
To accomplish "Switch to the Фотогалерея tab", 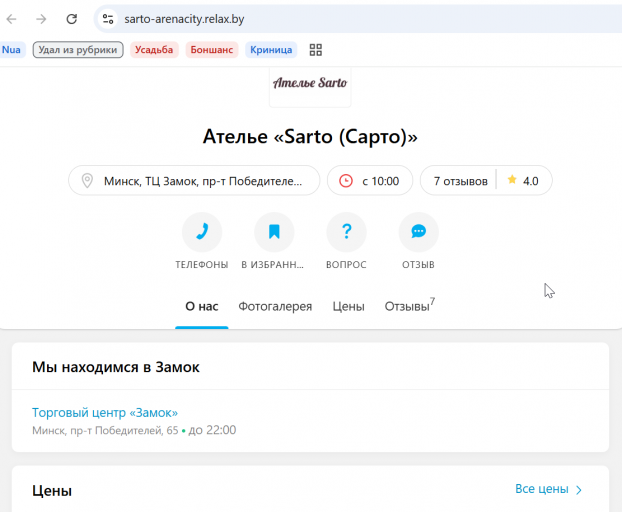I will [x=275, y=307].
